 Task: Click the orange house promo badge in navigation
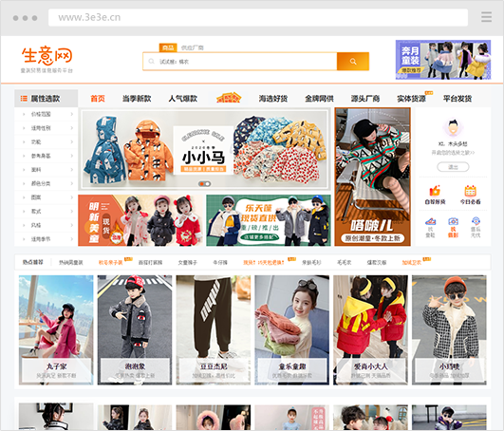[x=229, y=98]
